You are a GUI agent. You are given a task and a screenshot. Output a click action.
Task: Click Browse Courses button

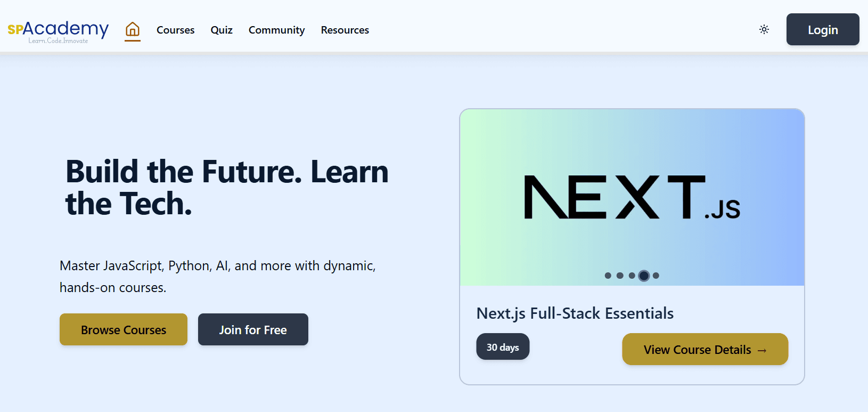(x=124, y=329)
